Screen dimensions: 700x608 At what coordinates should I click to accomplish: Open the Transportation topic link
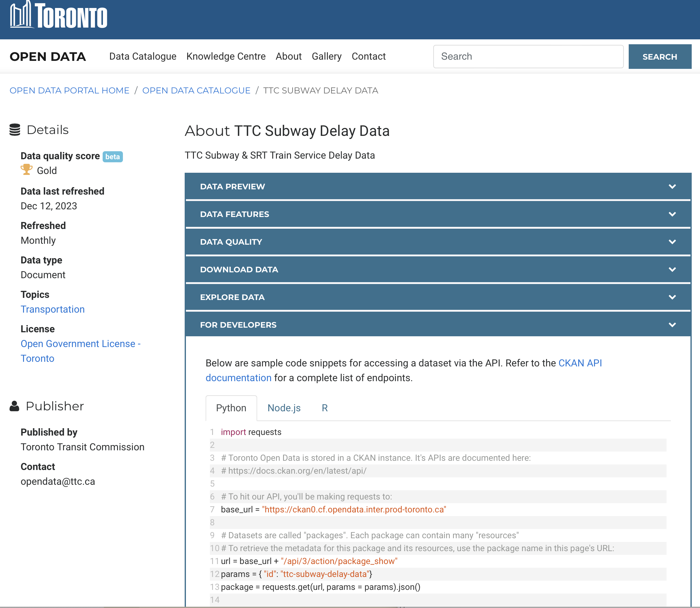point(53,310)
